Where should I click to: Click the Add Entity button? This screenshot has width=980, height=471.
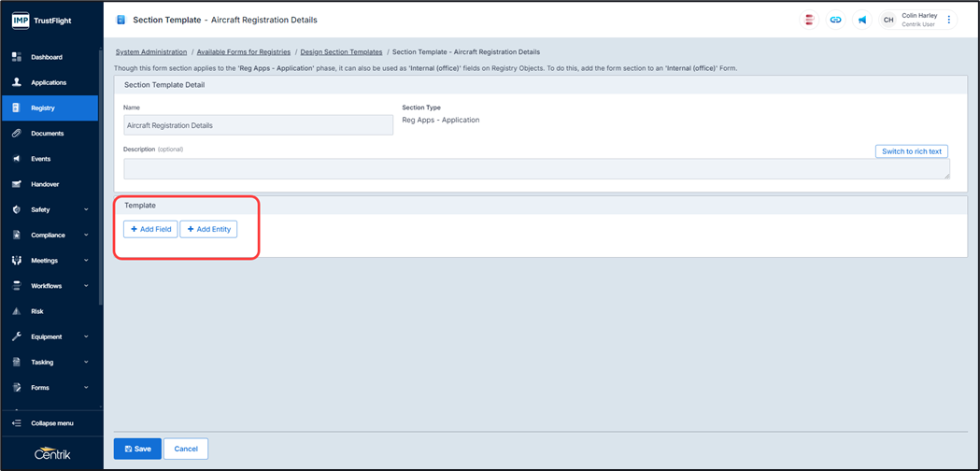pos(208,230)
